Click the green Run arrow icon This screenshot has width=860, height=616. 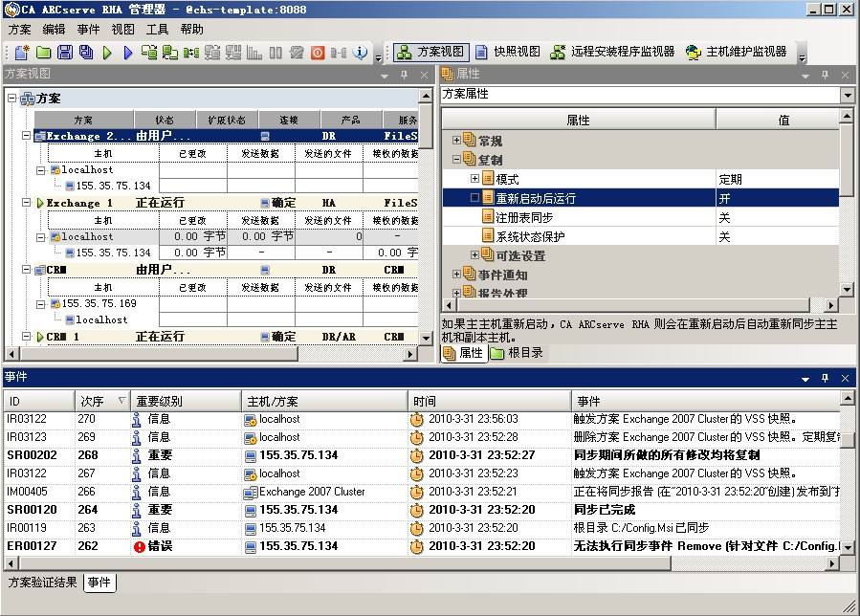107,53
